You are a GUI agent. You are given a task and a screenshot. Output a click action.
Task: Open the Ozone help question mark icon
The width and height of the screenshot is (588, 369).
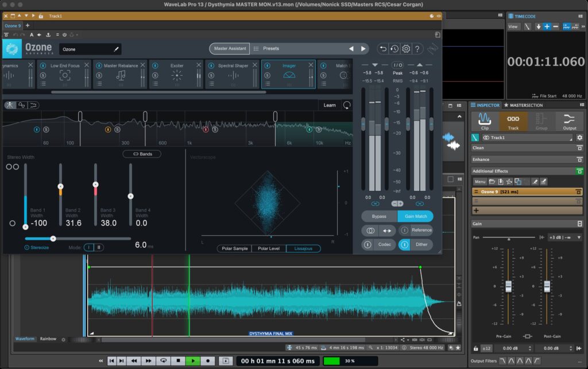point(417,49)
